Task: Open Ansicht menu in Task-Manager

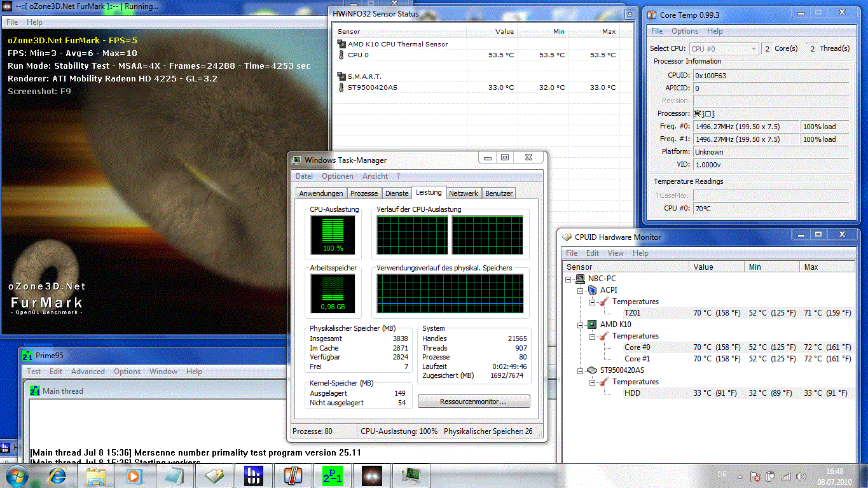Action: (x=375, y=176)
